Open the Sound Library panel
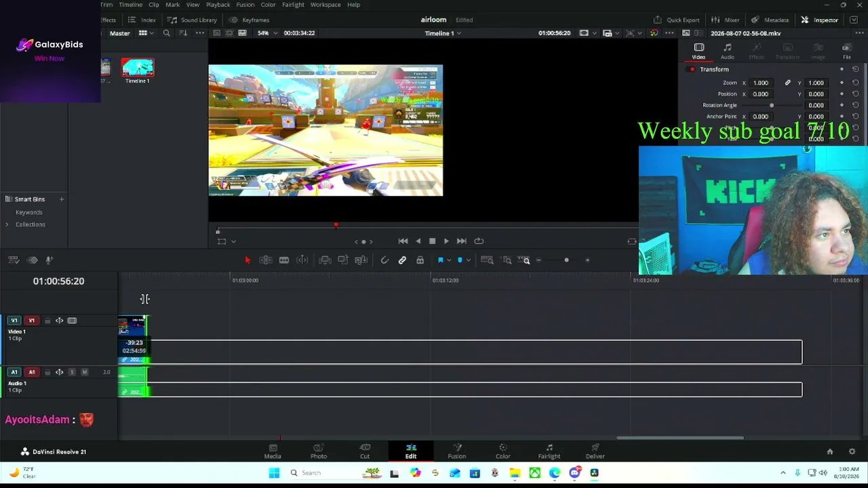The image size is (868, 488). pyautogui.click(x=193, y=20)
